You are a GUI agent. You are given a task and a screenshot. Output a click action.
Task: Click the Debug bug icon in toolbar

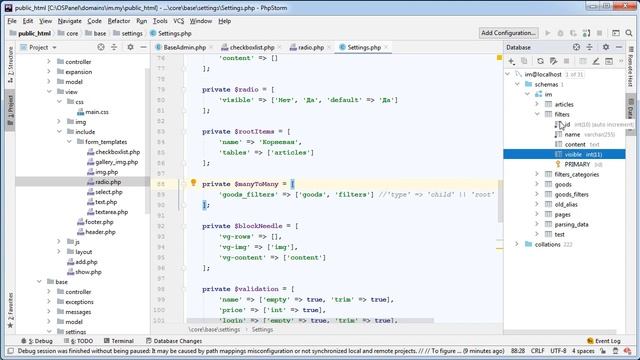(560, 33)
